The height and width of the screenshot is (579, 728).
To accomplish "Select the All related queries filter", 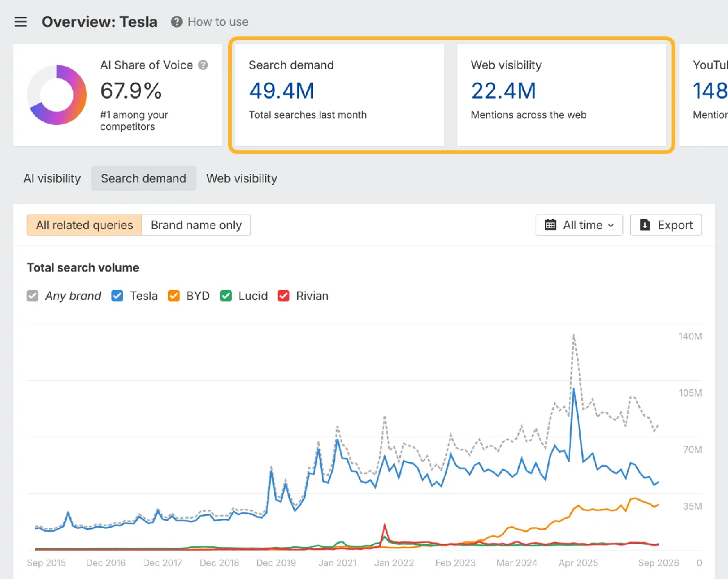I will click(84, 225).
